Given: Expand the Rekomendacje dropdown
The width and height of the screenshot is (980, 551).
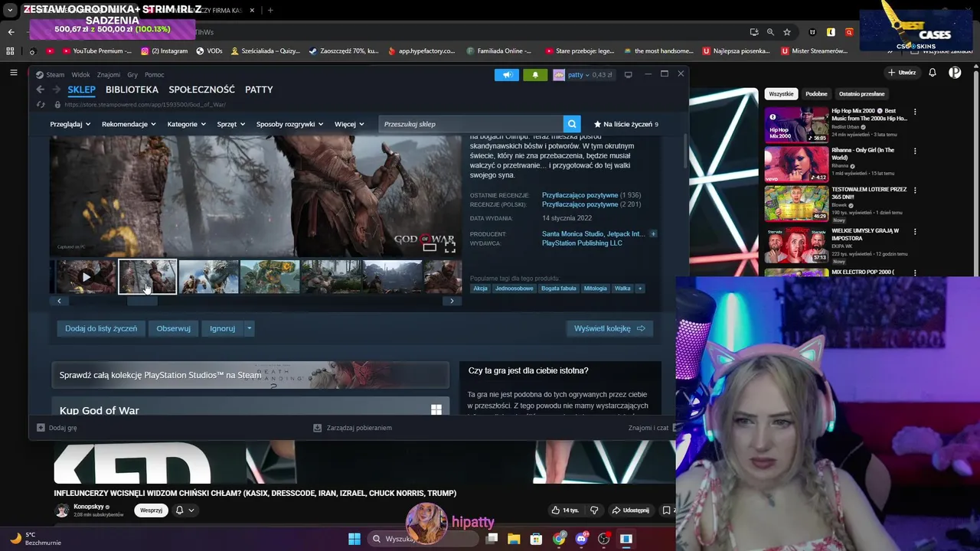Looking at the screenshot, I should click(129, 124).
